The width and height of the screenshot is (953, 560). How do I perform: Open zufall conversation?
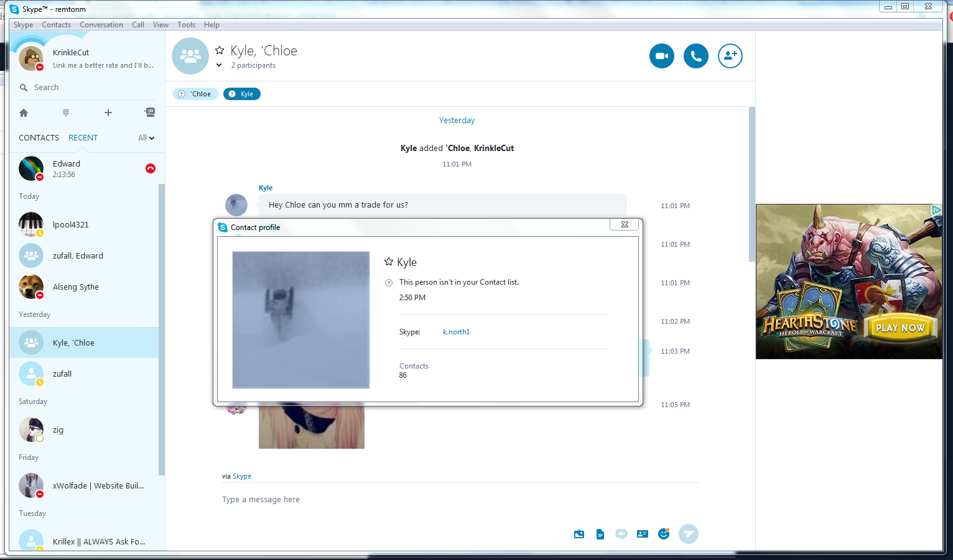(84, 374)
